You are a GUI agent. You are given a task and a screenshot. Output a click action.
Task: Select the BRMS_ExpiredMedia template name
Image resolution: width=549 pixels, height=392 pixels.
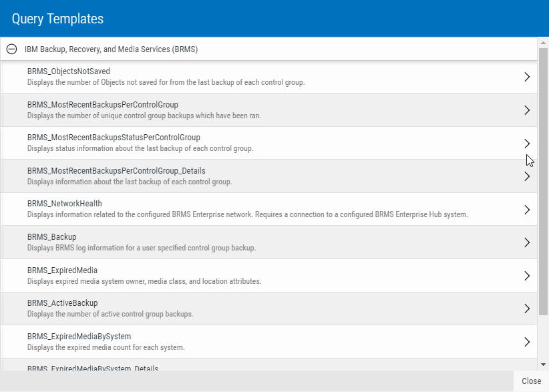62,270
